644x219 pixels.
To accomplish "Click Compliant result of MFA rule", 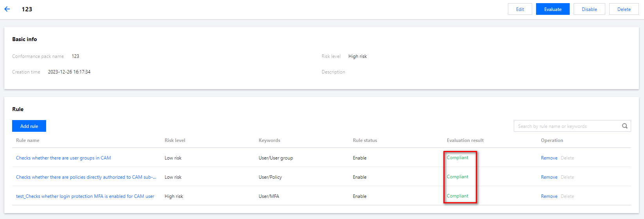I will click(457, 196).
